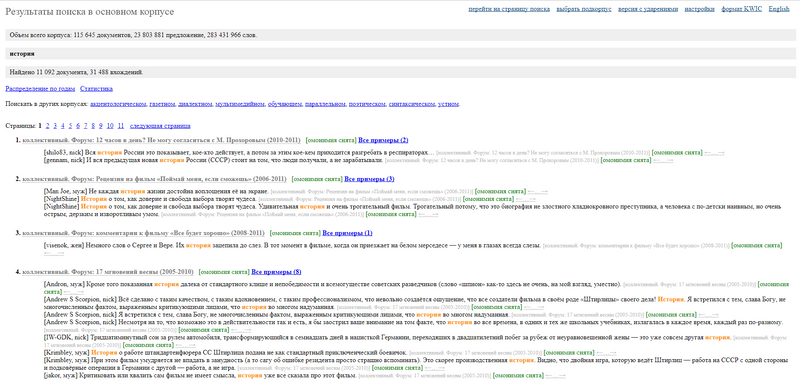Switch the interface language to English
Viewport: 800px width, 384px height.
tap(779, 9)
